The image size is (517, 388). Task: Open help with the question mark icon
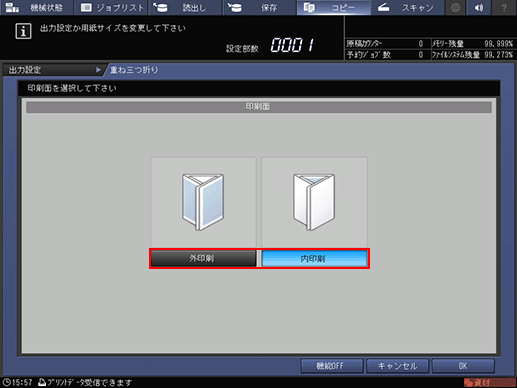(x=504, y=7)
